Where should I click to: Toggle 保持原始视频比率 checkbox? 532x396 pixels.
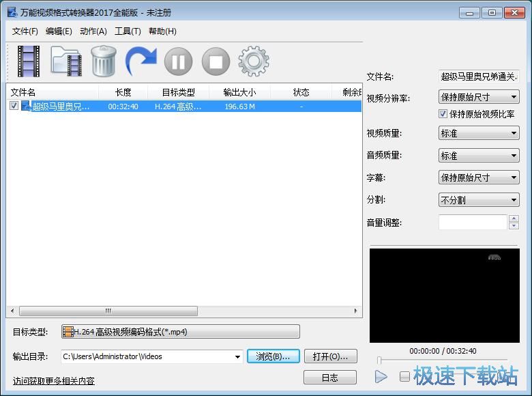tap(443, 114)
